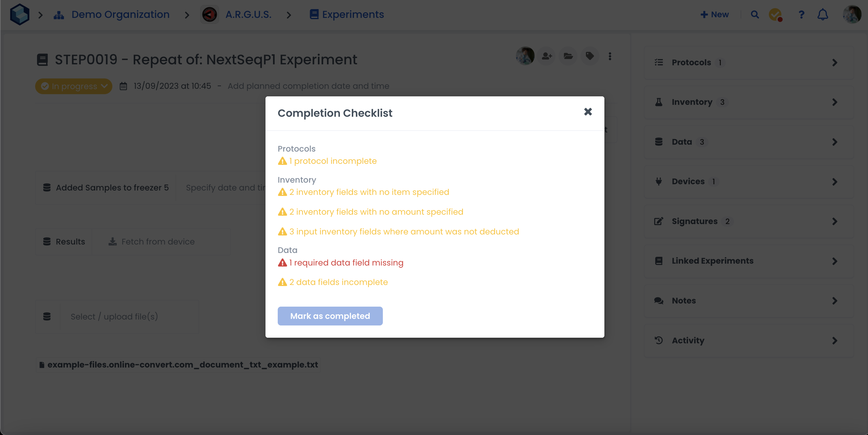Open the In progress status dropdown

click(x=74, y=86)
